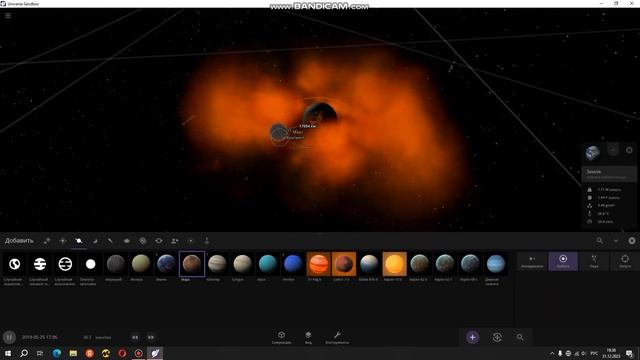This screenshot has width=640, height=360.
Task: Open File Explorer from the taskbar
Action: [73, 353]
